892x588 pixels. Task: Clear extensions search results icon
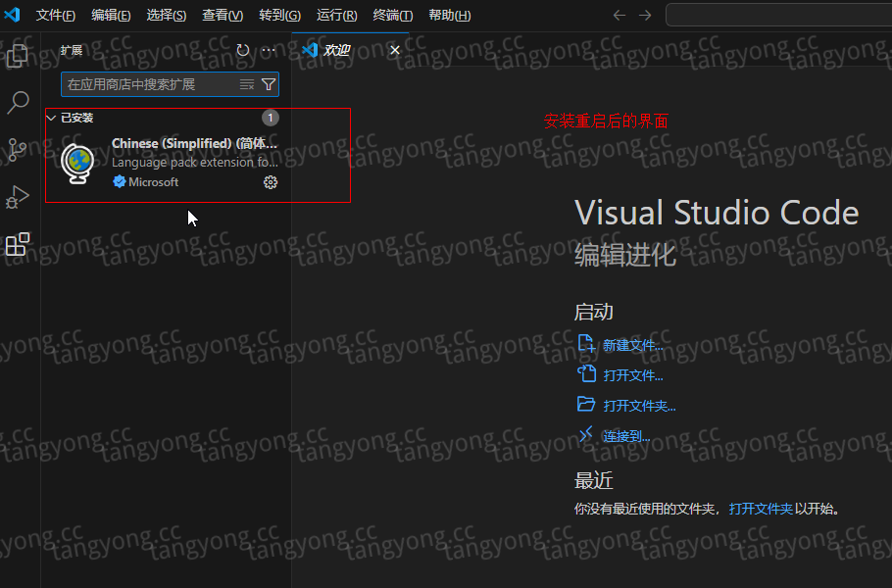click(247, 84)
